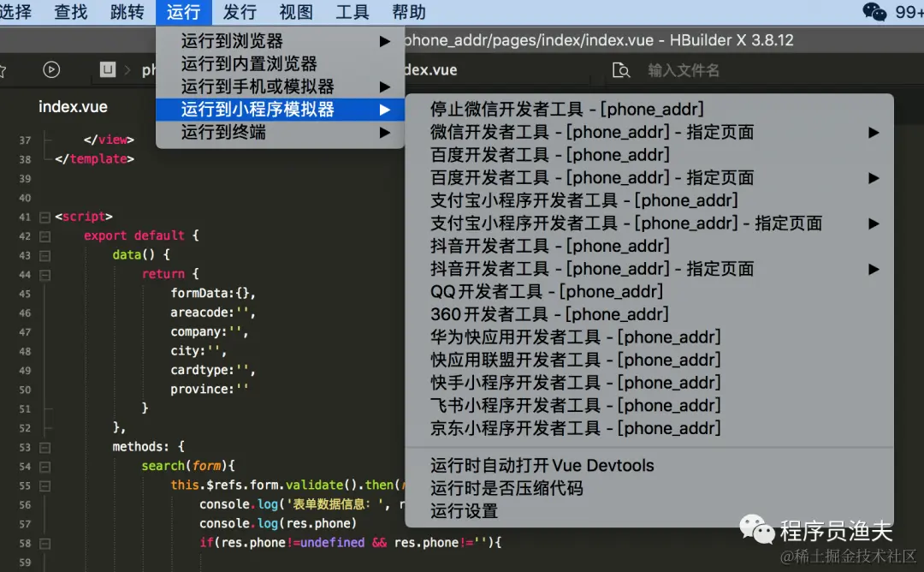Click line number 37 in gutter
This screenshot has height=572, width=924.
click(25, 140)
